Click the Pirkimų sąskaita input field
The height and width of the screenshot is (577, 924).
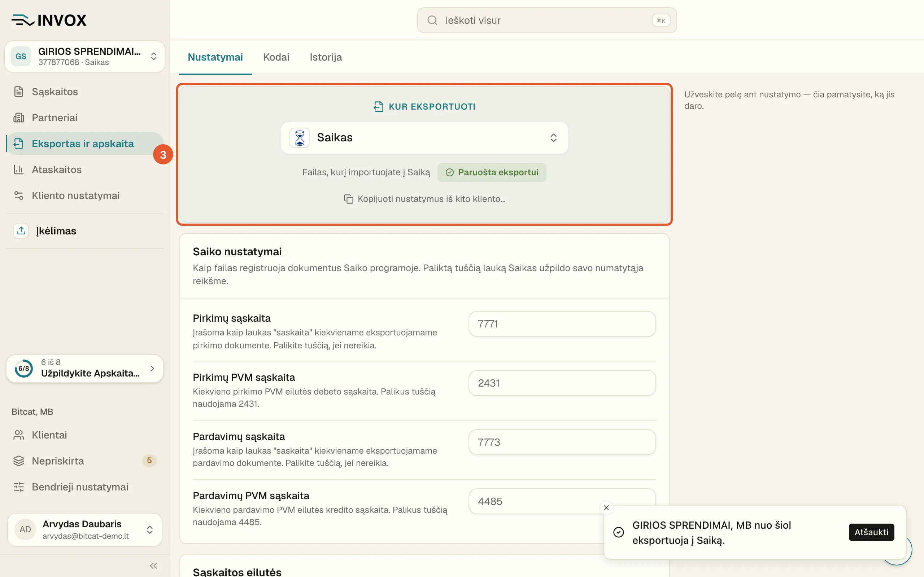(x=562, y=323)
